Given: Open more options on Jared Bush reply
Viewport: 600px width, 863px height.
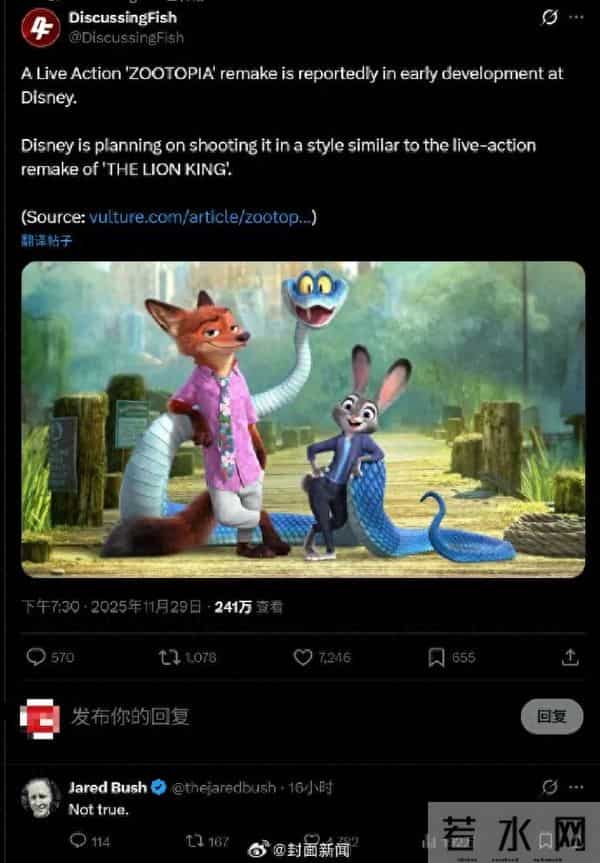Looking at the screenshot, I should point(576,787).
